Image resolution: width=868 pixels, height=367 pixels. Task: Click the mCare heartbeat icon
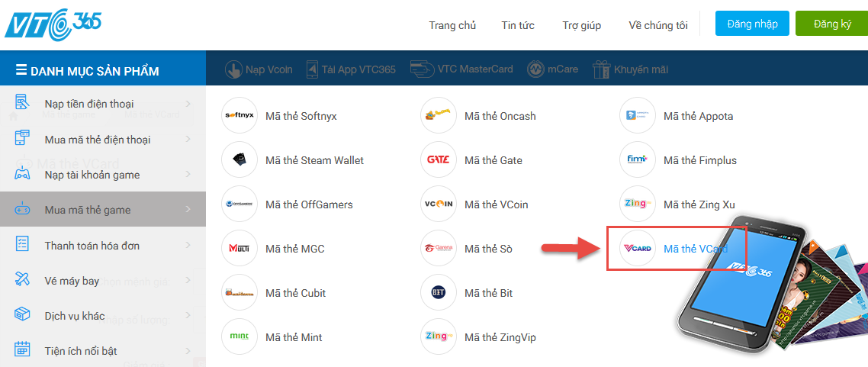[x=536, y=69]
